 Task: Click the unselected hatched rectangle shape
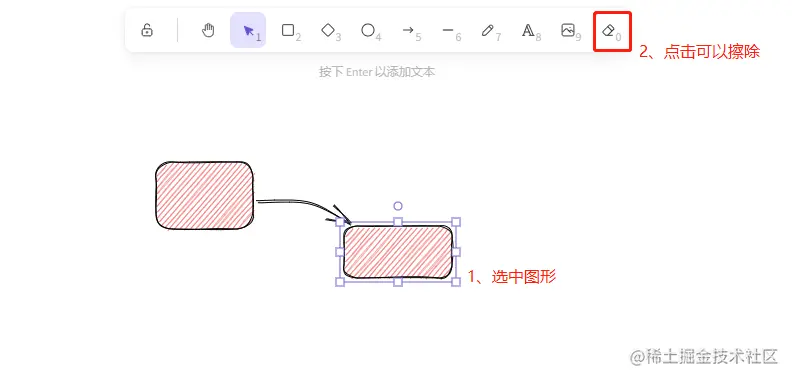(x=204, y=196)
